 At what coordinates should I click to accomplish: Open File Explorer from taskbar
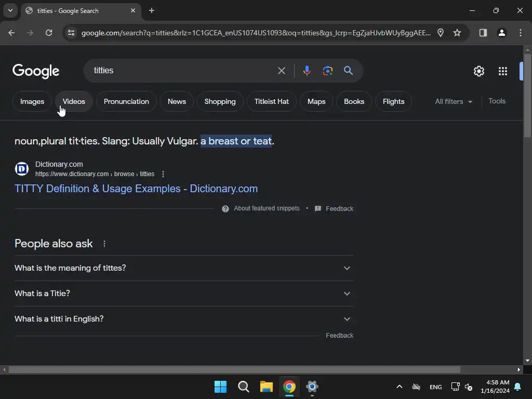(x=267, y=387)
